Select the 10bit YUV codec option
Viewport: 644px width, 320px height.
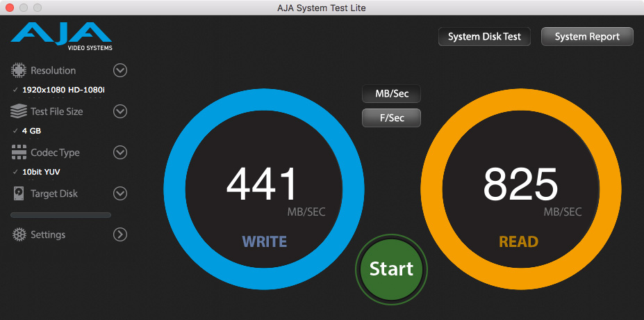(x=41, y=172)
